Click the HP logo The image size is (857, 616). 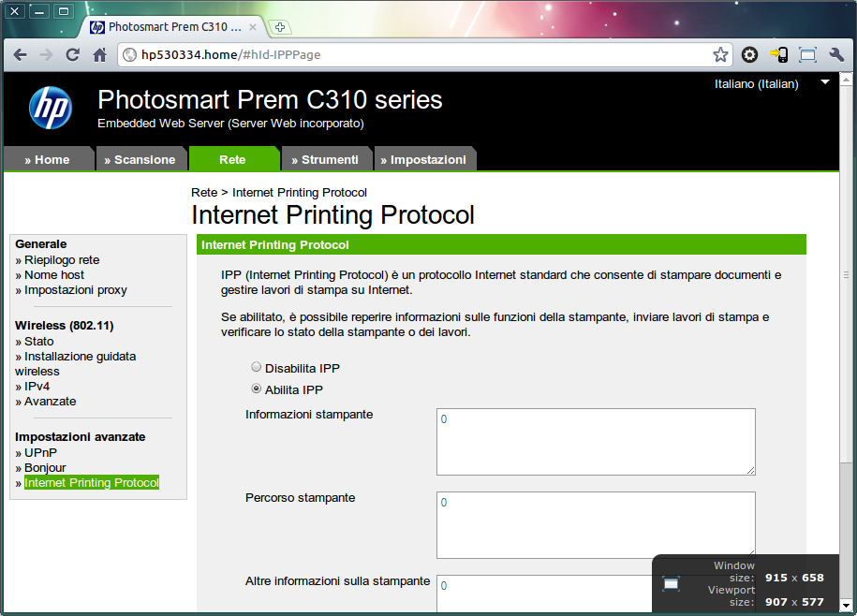[x=51, y=108]
